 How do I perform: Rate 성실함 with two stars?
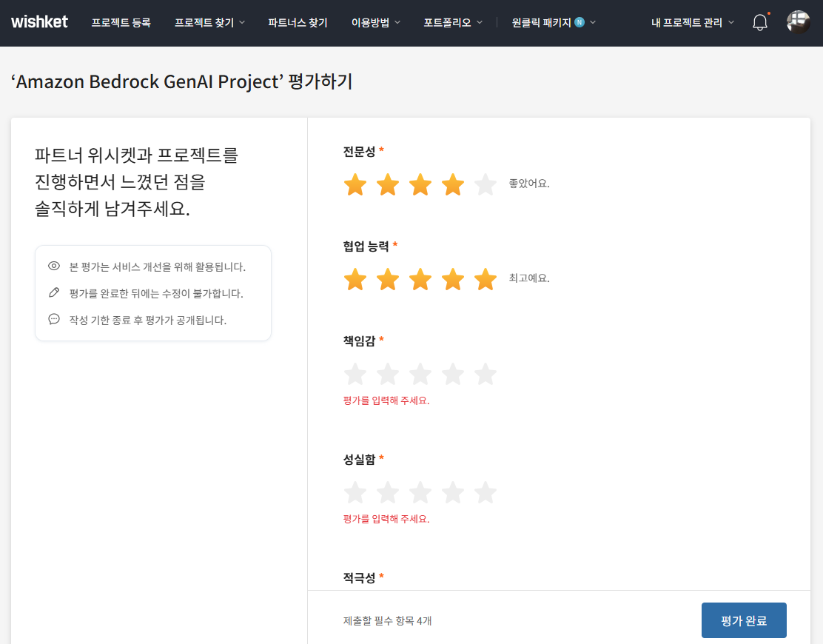(x=388, y=492)
